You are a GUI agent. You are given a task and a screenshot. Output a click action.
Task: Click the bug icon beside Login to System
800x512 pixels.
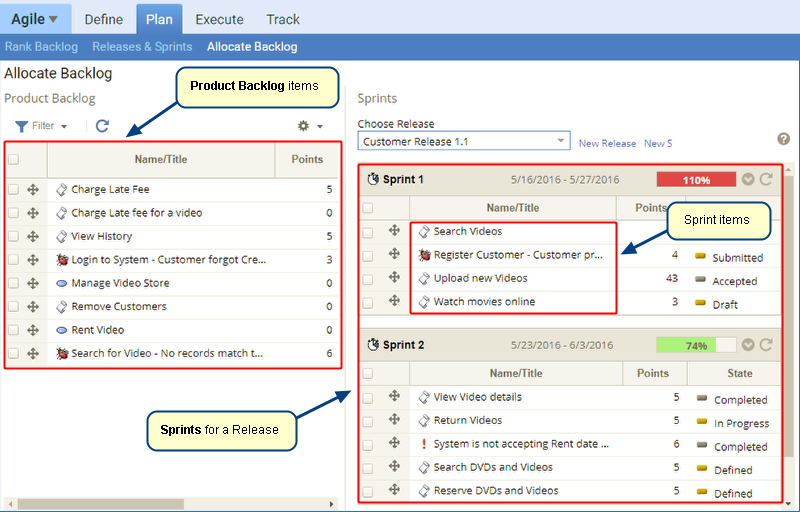pyautogui.click(x=62, y=260)
